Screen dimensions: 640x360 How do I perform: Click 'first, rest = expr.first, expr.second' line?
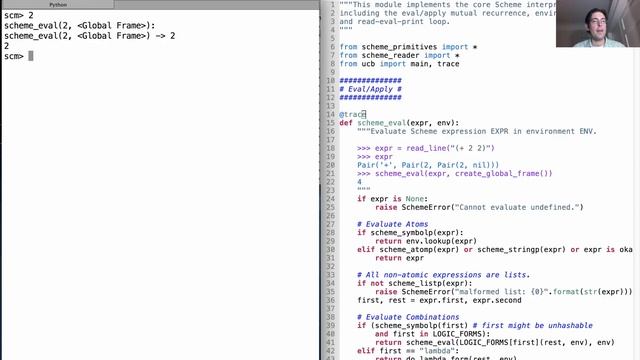click(439, 300)
